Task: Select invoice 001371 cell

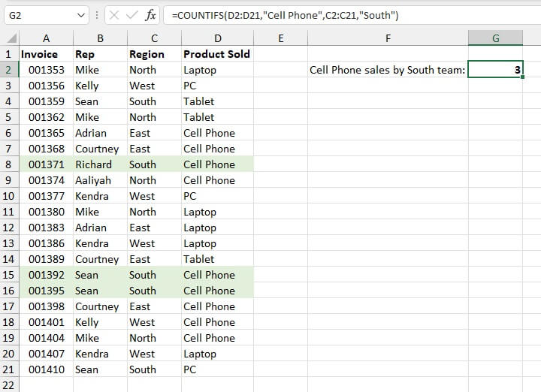Action: pos(46,164)
